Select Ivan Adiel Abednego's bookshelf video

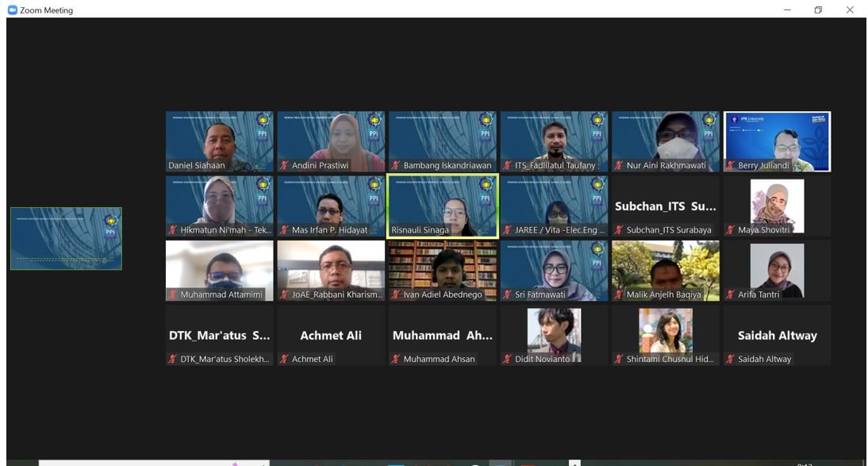pyautogui.click(x=442, y=268)
